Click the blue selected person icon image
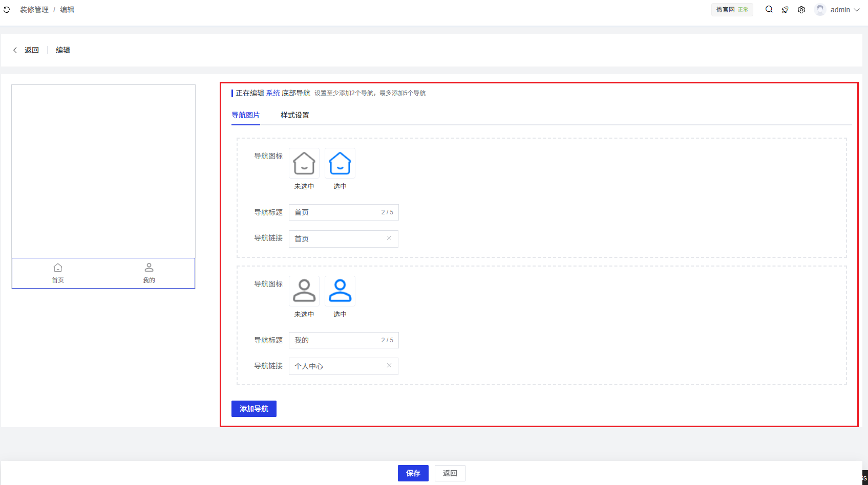 point(340,291)
